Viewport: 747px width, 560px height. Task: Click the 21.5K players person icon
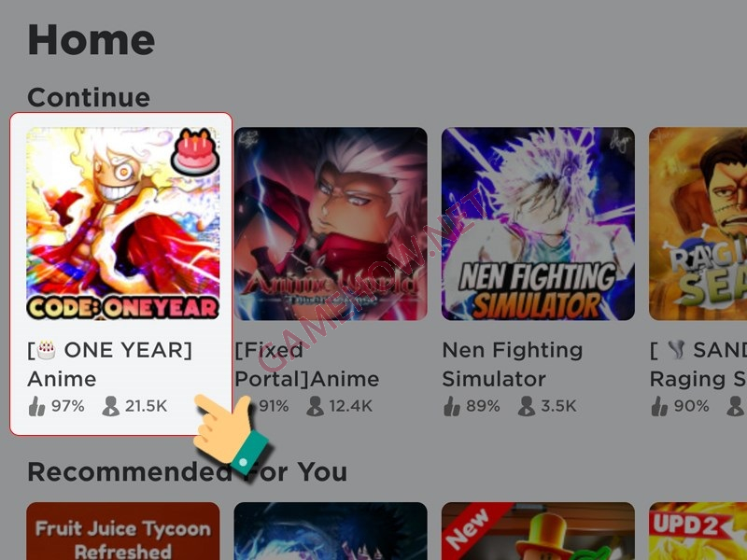pos(110,406)
